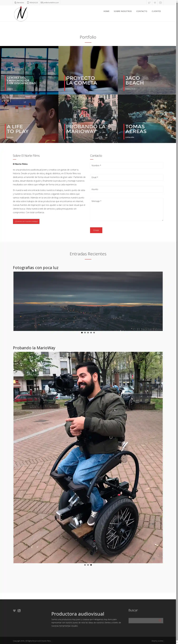Open the Jaco Beach portfolio thumbnail
Viewport: 178px width, 644px height.
click(147, 70)
